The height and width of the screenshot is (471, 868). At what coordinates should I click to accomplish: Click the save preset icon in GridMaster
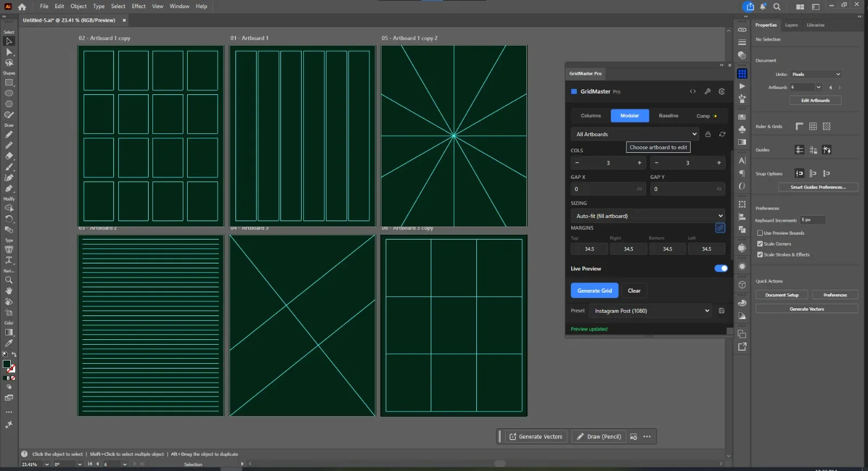[x=722, y=311]
